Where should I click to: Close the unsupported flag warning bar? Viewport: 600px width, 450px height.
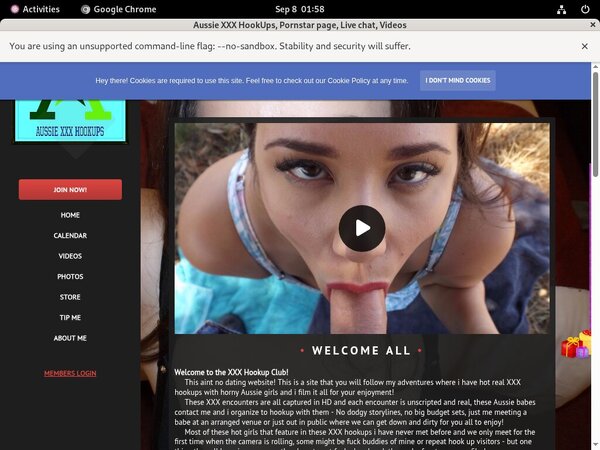[585, 46]
